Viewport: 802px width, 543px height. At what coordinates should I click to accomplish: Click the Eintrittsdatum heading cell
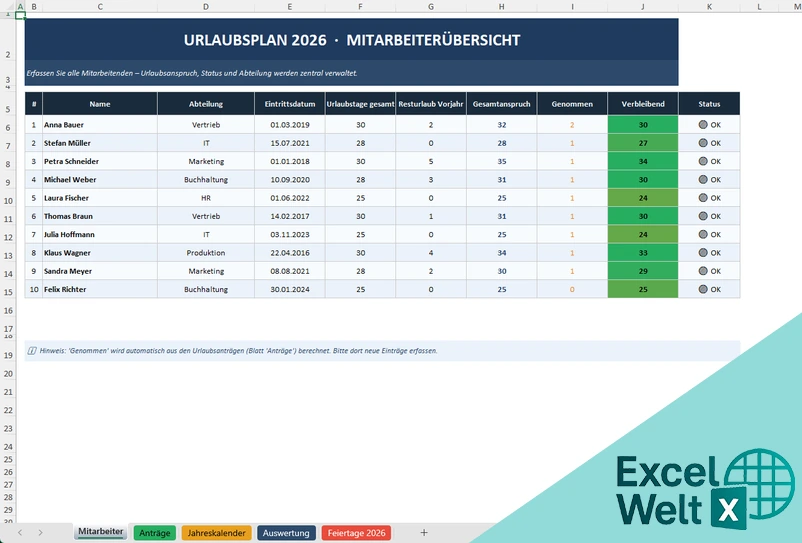(x=289, y=104)
